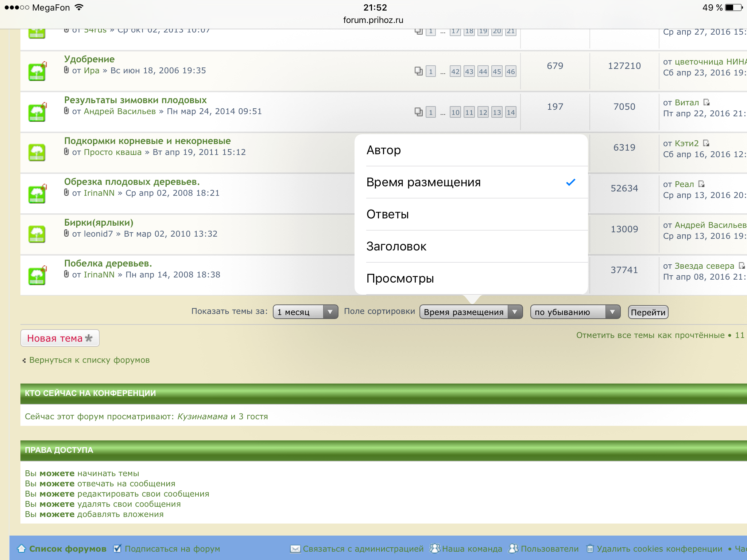Viewport: 747px width, 560px height.
Task: Click the Новая тема button
Action: point(60,338)
